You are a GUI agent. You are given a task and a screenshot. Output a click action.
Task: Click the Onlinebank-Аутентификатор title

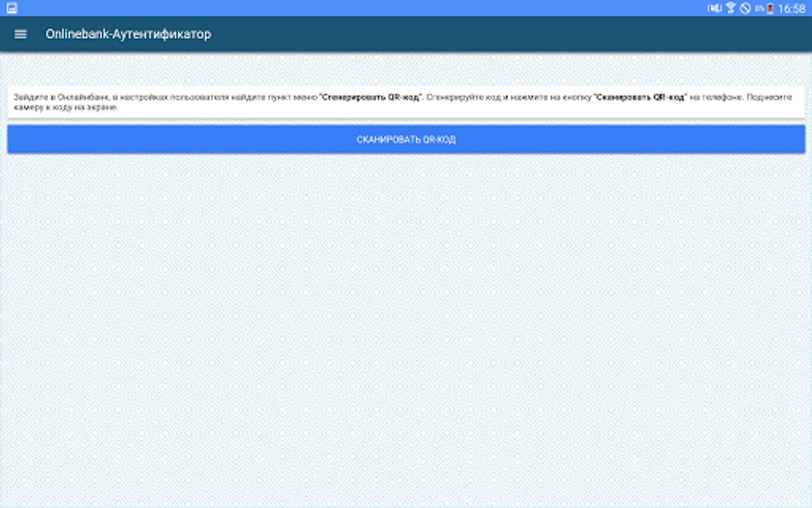pyautogui.click(x=129, y=34)
